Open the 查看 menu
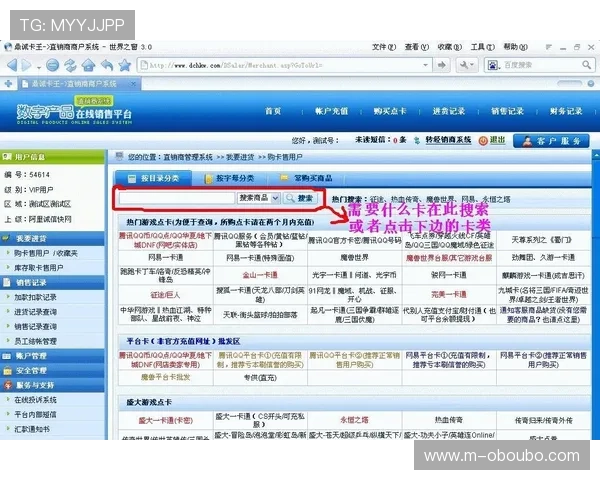Viewport: 600px width, 480px height. point(417,47)
